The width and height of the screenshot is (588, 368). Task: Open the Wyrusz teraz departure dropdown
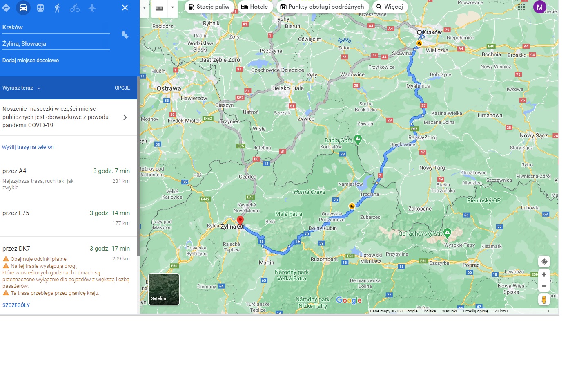click(22, 88)
